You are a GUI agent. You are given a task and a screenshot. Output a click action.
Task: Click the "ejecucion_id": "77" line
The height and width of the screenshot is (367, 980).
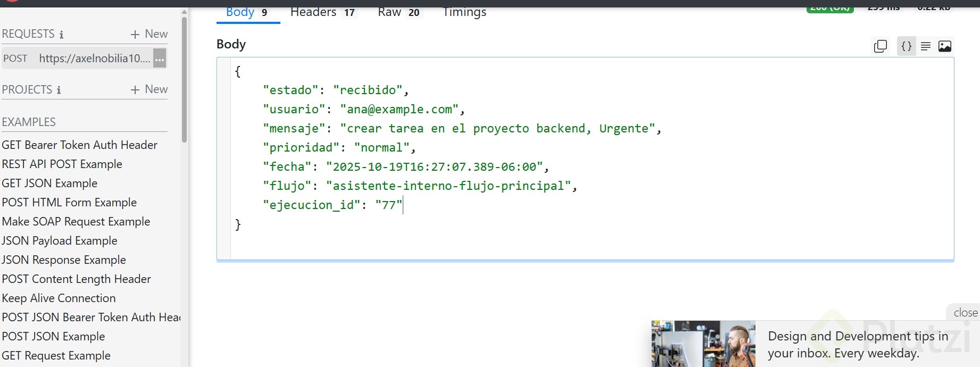point(333,205)
